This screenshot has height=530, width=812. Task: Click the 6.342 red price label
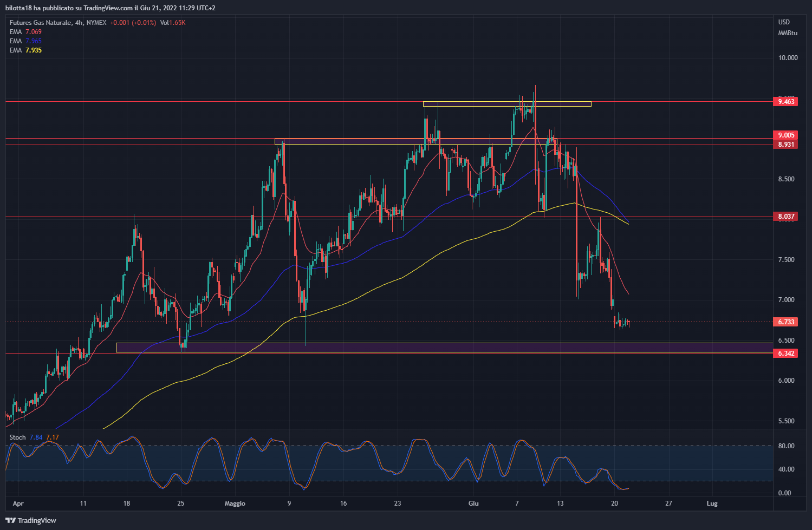pyautogui.click(x=786, y=354)
